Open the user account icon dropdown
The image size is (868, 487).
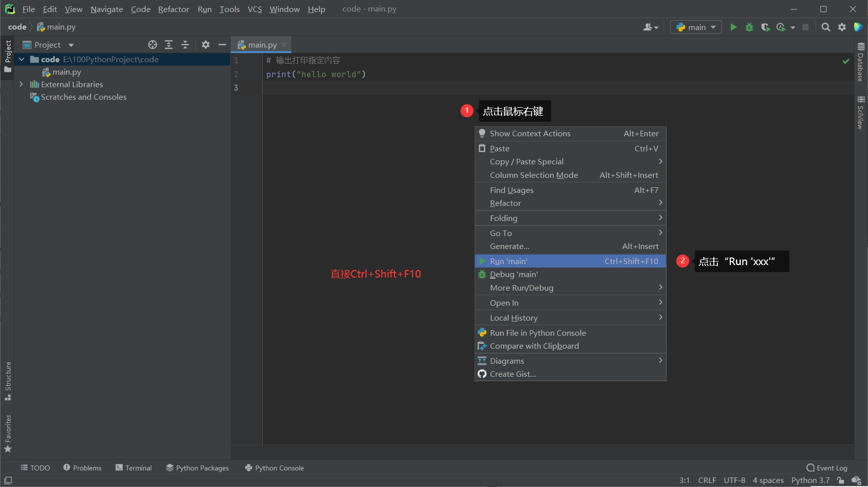(651, 27)
